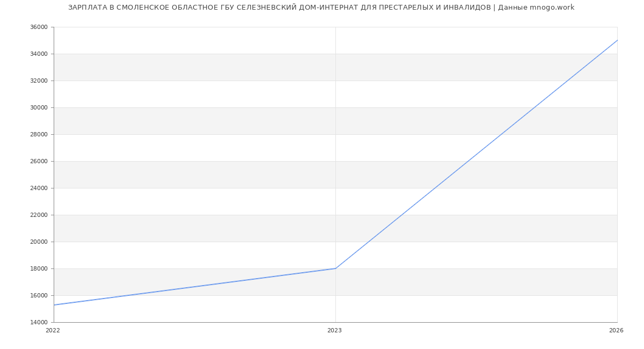Click the 14000 y-axis label
This screenshot has height=349, width=644.
point(39,323)
